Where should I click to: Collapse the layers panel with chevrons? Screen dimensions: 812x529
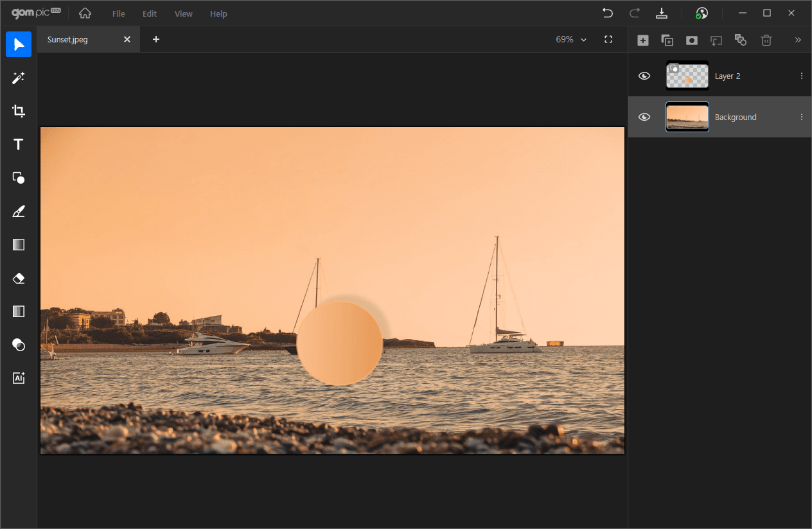[798, 40]
